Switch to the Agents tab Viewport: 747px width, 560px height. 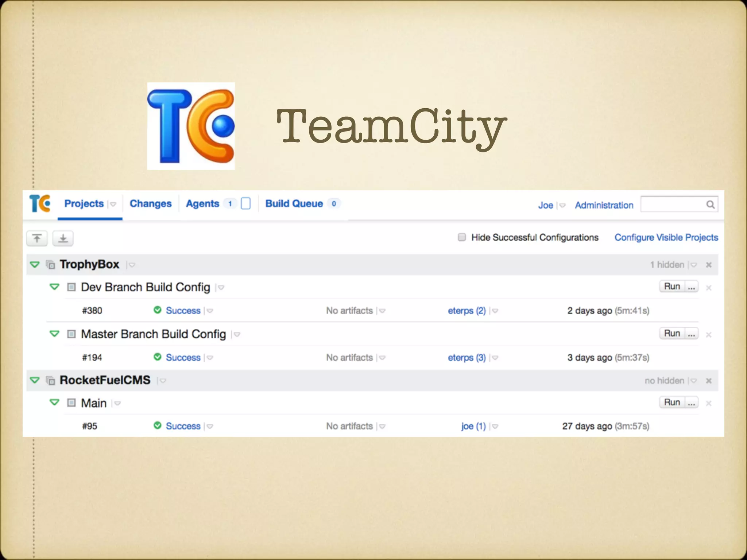[x=202, y=203]
